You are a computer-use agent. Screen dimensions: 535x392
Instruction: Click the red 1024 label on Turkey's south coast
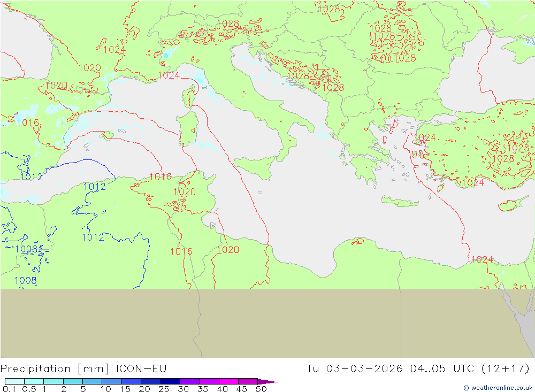pyautogui.click(x=473, y=183)
